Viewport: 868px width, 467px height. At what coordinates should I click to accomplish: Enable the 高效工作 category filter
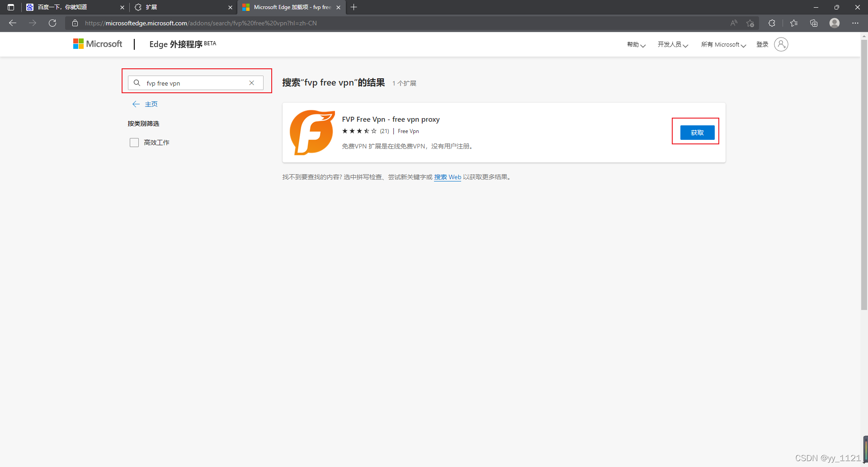pyautogui.click(x=134, y=142)
